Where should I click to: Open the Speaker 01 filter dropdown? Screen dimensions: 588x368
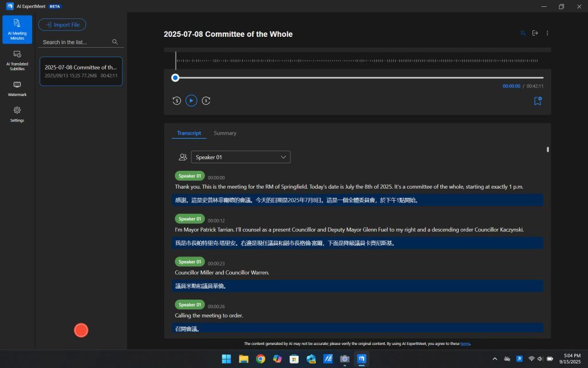(241, 157)
